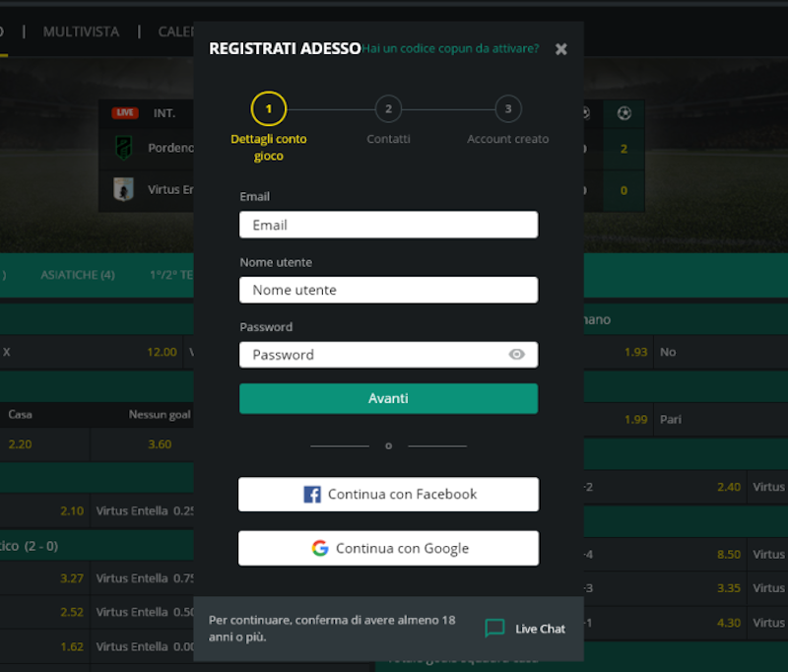Activate coupon code link in header
Image resolution: width=788 pixels, height=672 pixels.
coord(450,48)
